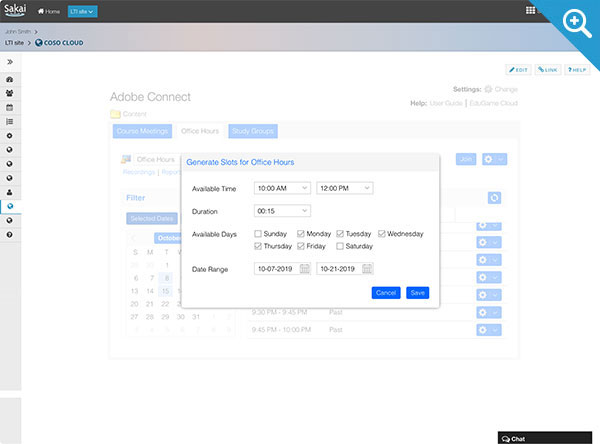600x444 pixels.
Task: Enable the Sunday checkbox
Action: [x=258, y=233]
